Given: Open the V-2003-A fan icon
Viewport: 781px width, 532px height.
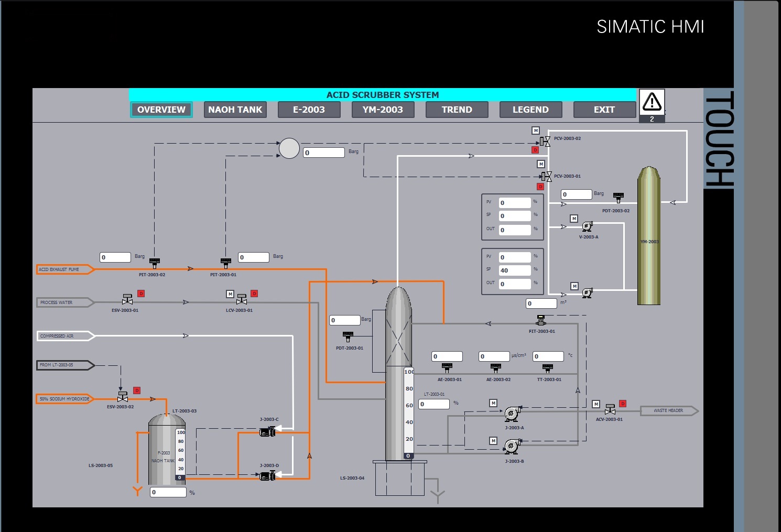Looking at the screenshot, I should [587, 226].
